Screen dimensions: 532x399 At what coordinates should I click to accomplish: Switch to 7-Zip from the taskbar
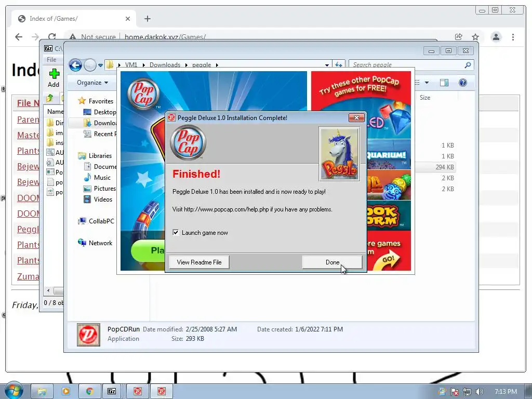point(112,392)
